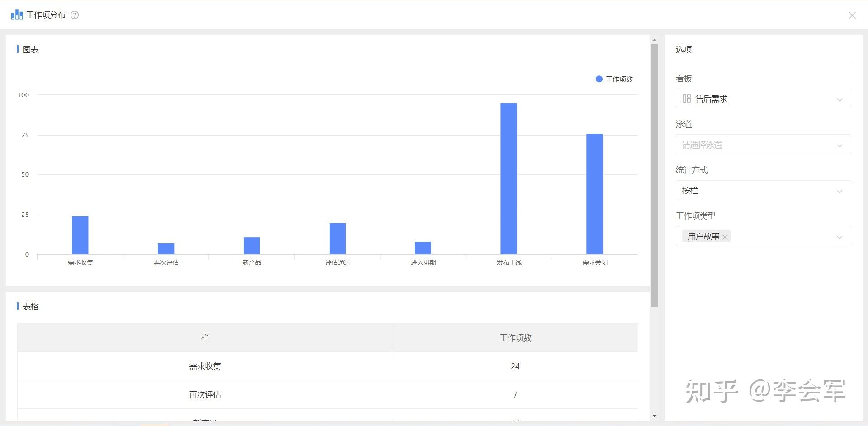The image size is (868, 426).
Task: Click the 评估通过 axis label
Action: point(338,262)
